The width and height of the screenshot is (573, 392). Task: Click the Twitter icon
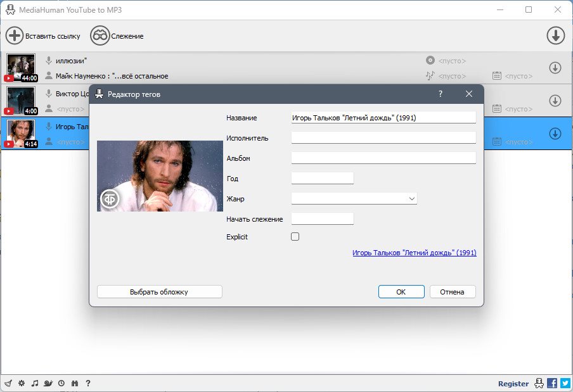[x=565, y=383]
